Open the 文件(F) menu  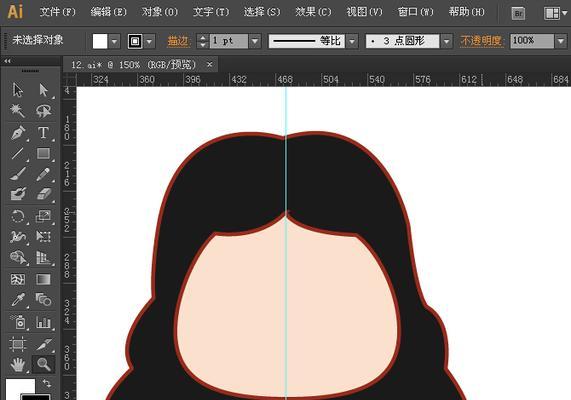click(x=58, y=12)
